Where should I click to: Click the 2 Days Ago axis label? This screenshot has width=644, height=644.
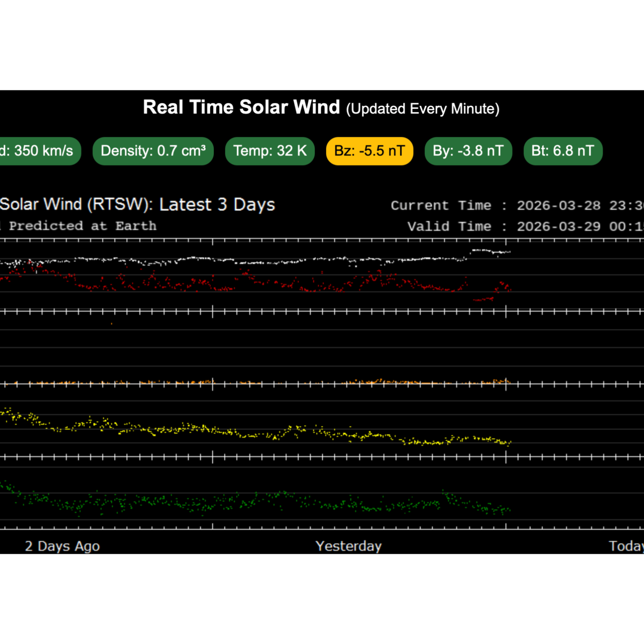click(x=62, y=546)
